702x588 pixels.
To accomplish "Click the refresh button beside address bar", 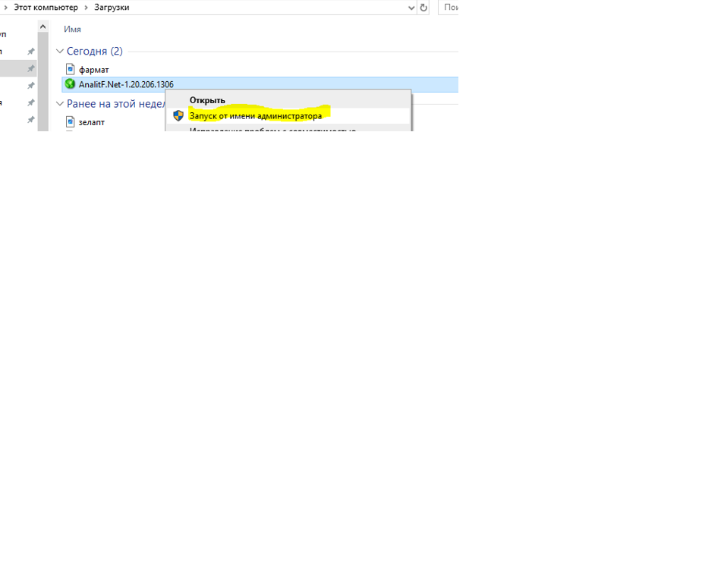I will click(x=423, y=8).
